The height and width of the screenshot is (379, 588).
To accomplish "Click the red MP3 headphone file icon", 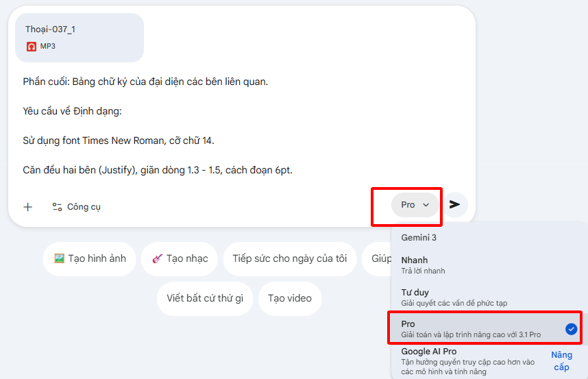I will [x=32, y=47].
